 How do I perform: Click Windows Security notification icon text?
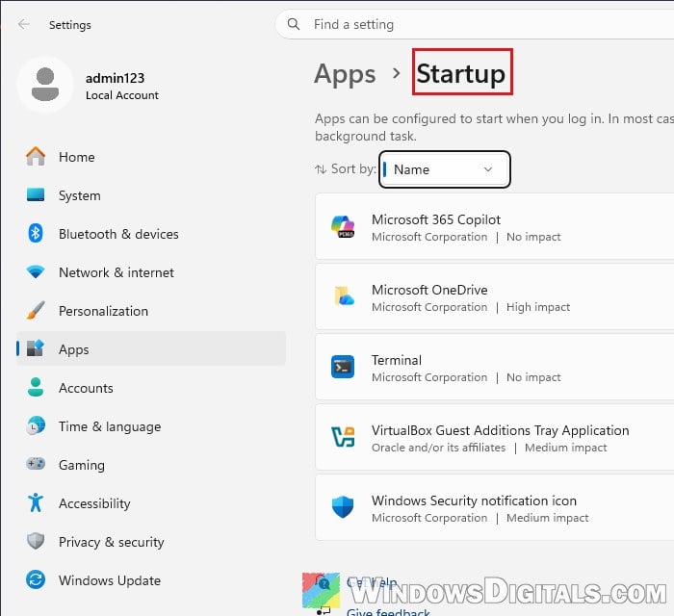(474, 500)
